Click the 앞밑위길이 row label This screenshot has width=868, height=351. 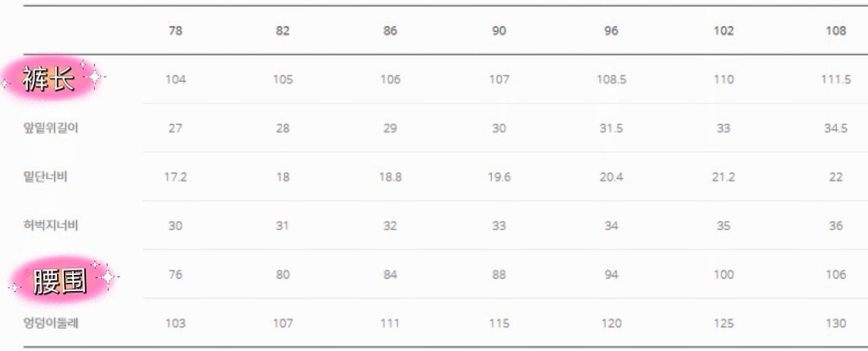51,128
